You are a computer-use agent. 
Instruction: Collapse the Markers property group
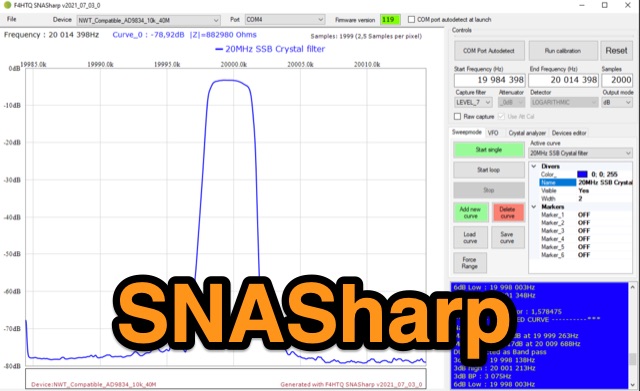coord(534,207)
